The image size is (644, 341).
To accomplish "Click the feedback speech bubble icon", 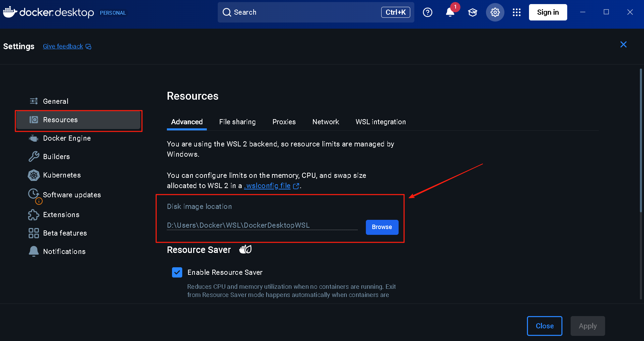I will pyautogui.click(x=88, y=46).
